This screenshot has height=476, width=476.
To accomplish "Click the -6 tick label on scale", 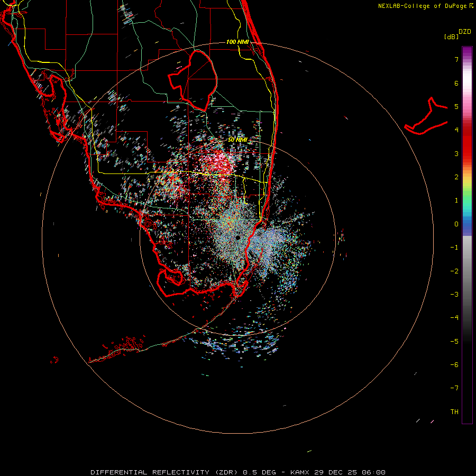I will click(x=454, y=364).
